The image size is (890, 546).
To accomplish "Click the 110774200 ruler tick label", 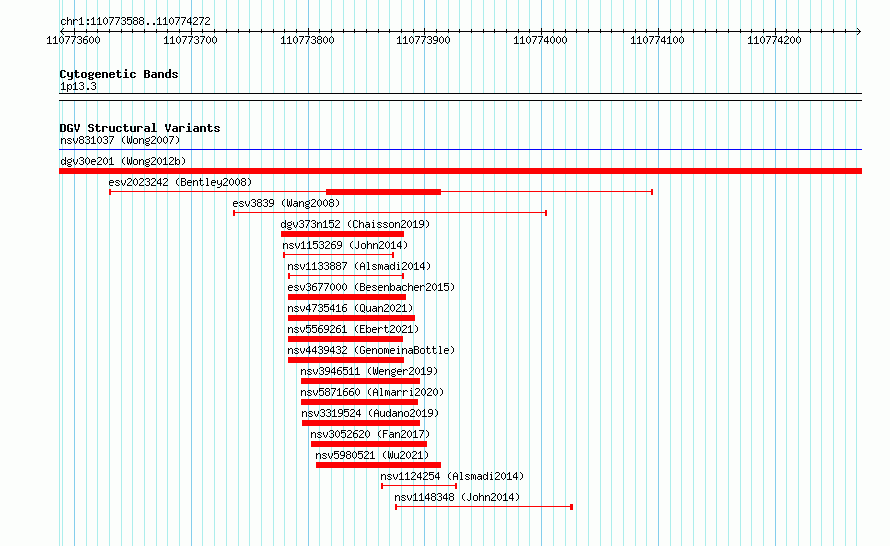I will [774, 40].
